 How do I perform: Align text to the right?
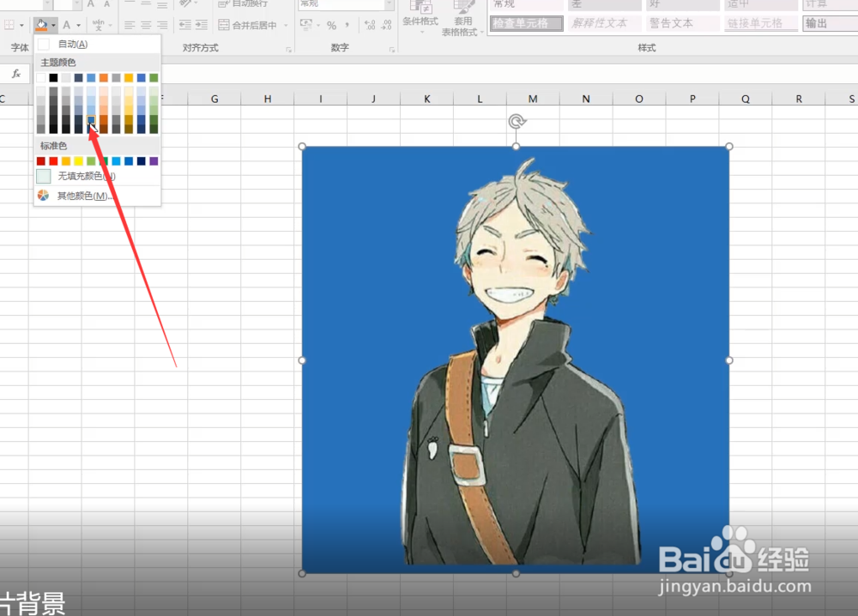pyautogui.click(x=162, y=25)
